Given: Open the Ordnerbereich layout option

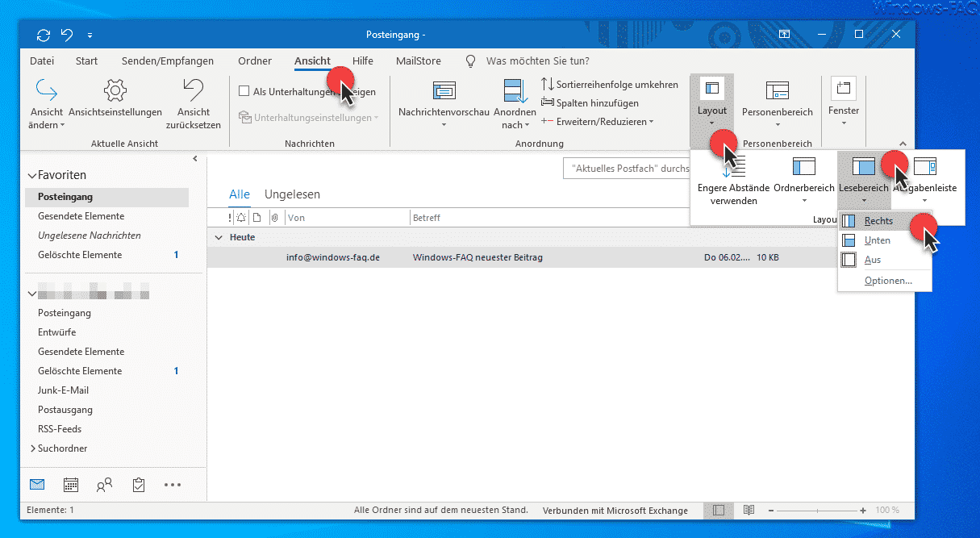Looking at the screenshot, I should click(804, 181).
